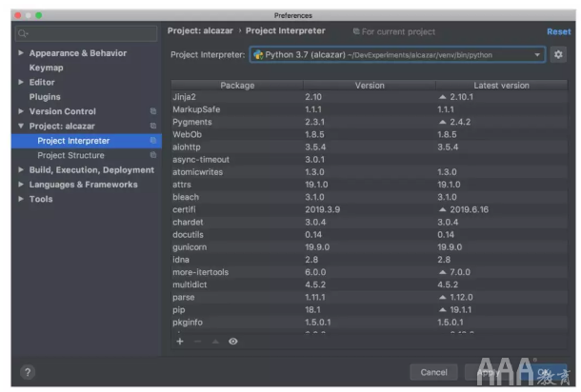This screenshot has width=581, height=392.
Task: Select the idna package row
Action: [x=369, y=260]
